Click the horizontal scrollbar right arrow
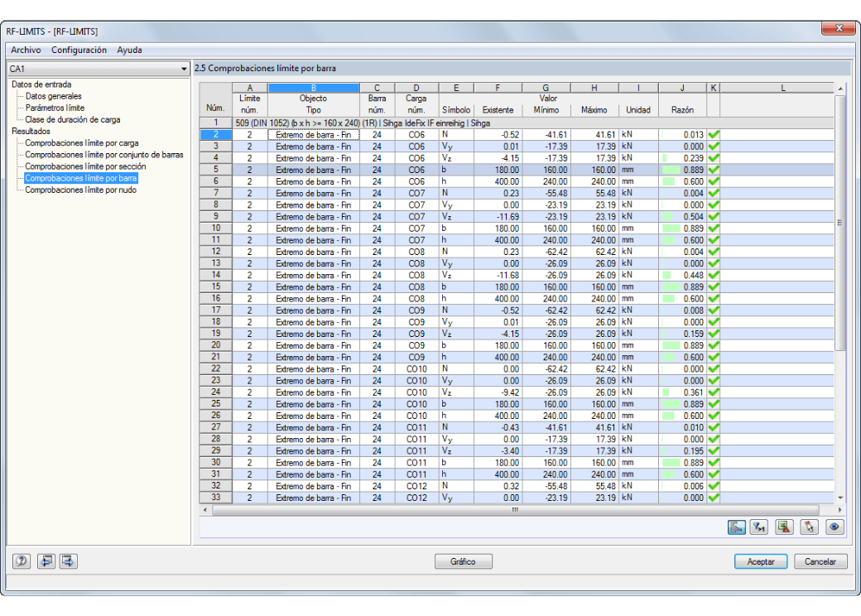 pos(839,510)
